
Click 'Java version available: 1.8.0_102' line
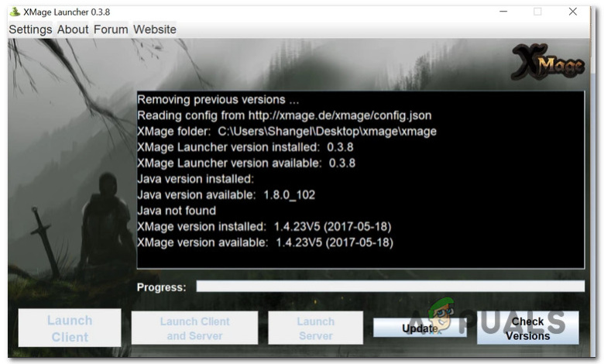point(226,195)
